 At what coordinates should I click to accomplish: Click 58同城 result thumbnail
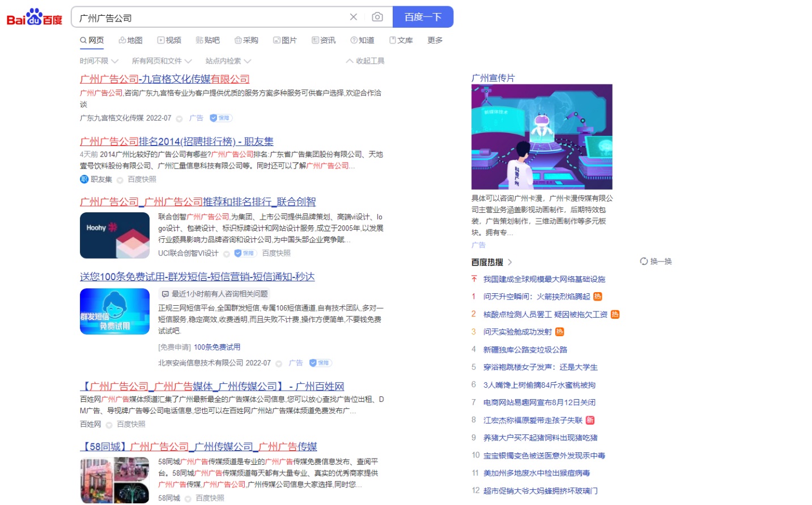(x=114, y=480)
